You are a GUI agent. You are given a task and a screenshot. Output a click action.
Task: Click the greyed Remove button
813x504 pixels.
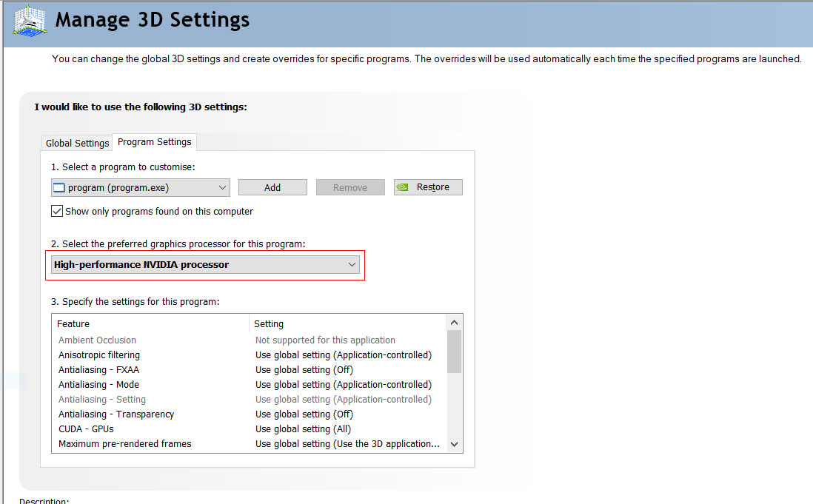pos(350,187)
